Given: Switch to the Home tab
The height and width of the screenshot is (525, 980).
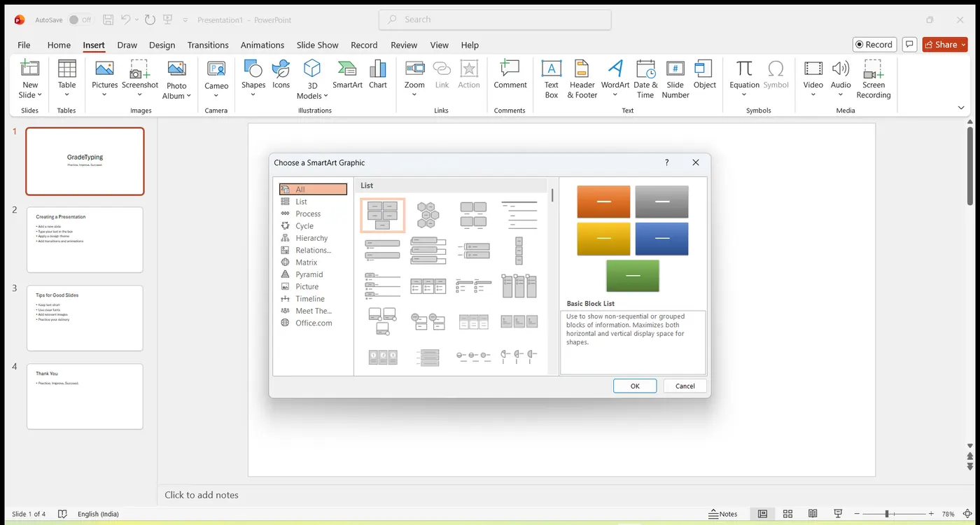Looking at the screenshot, I should tap(59, 45).
